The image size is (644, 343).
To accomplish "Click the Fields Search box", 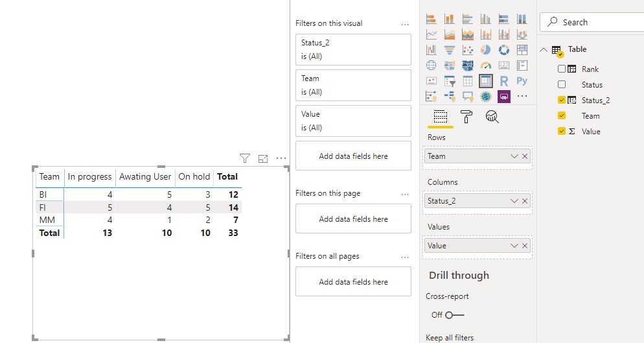I will [592, 22].
